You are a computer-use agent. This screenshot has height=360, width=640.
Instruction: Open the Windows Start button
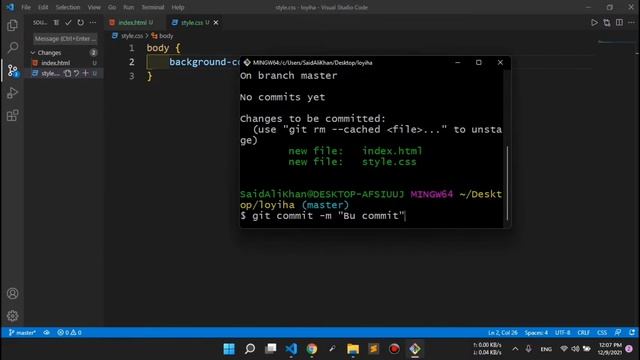coord(229,349)
